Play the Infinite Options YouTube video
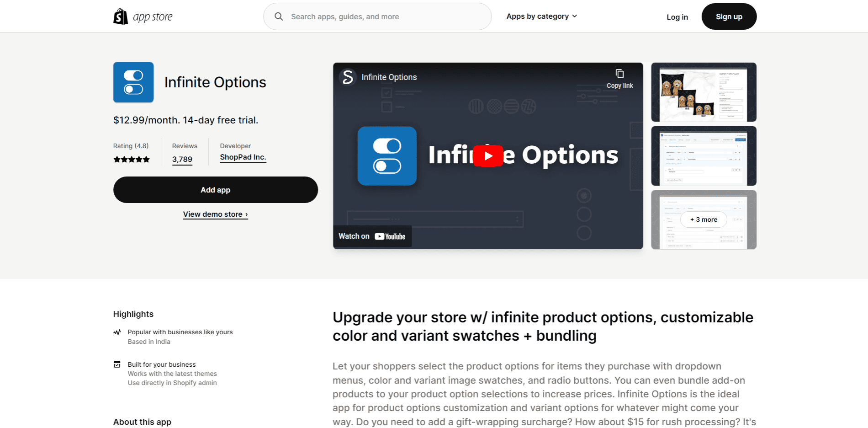This screenshot has height=428, width=868. 488,156
